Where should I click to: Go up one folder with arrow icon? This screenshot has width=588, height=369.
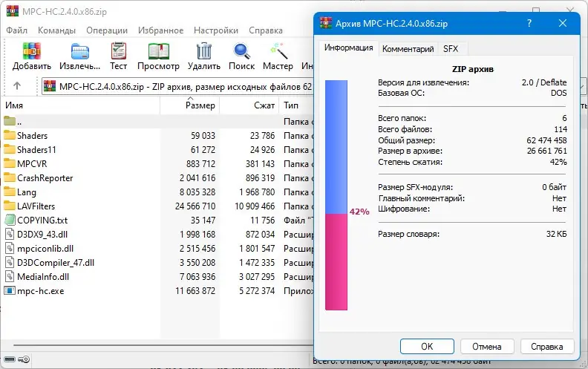point(17,86)
